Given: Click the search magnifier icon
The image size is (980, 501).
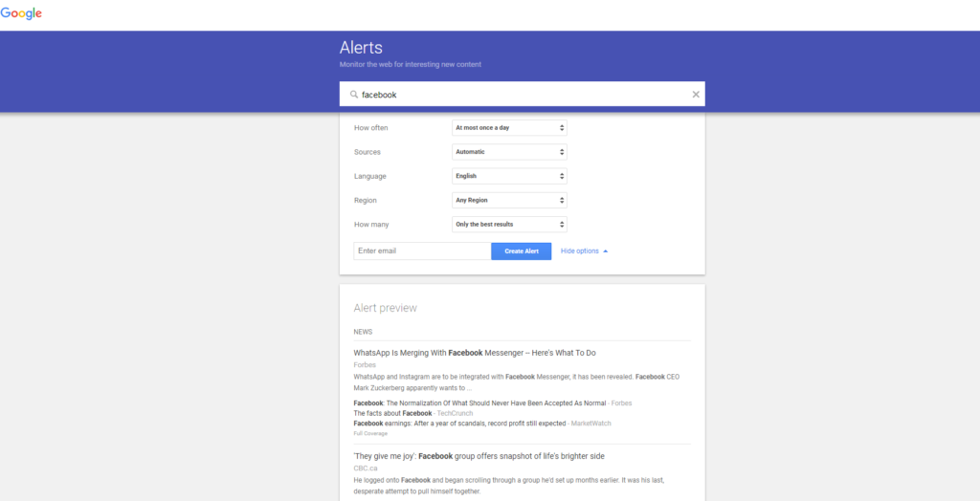Looking at the screenshot, I should pos(354,95).
